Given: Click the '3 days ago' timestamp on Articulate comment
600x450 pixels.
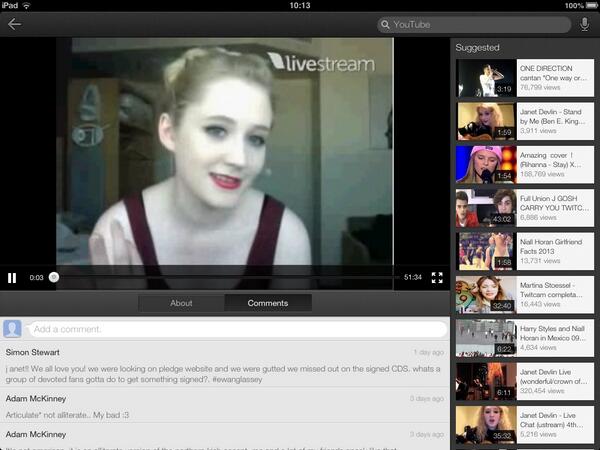Looking at the screenshot, I should click(x=427, y=399).
